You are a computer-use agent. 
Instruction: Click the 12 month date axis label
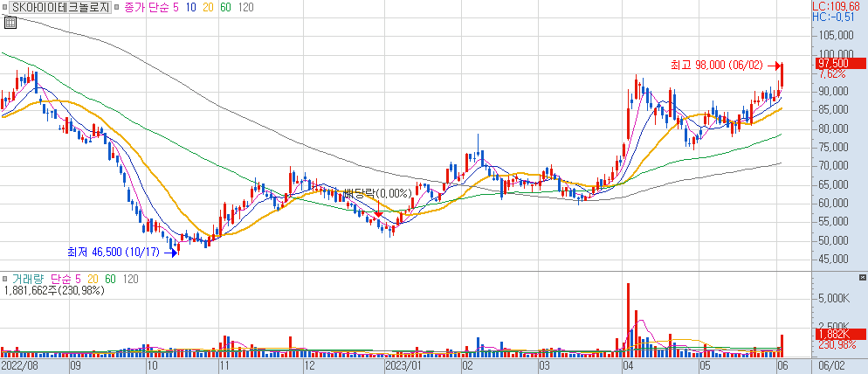(x=310, y=366)
